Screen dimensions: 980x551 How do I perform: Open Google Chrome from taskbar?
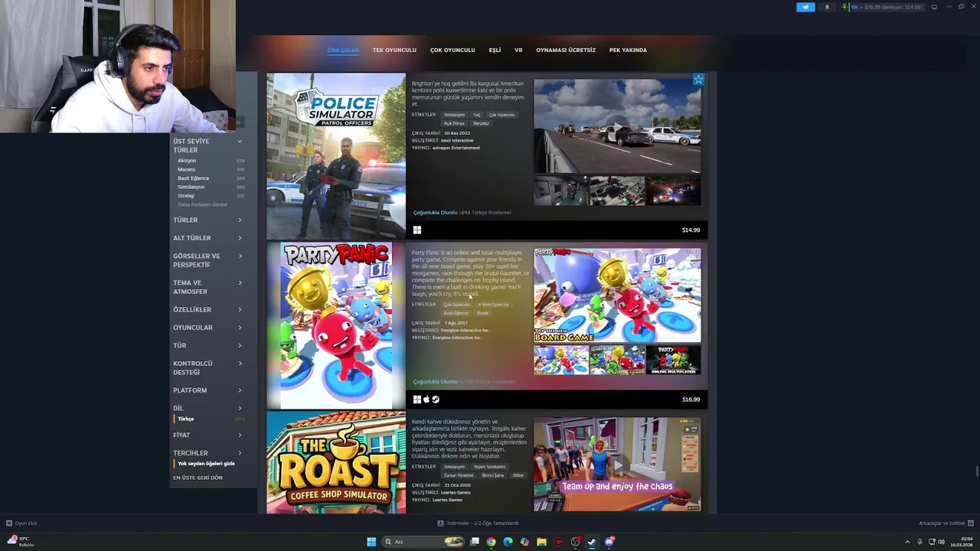pos(491,542)
